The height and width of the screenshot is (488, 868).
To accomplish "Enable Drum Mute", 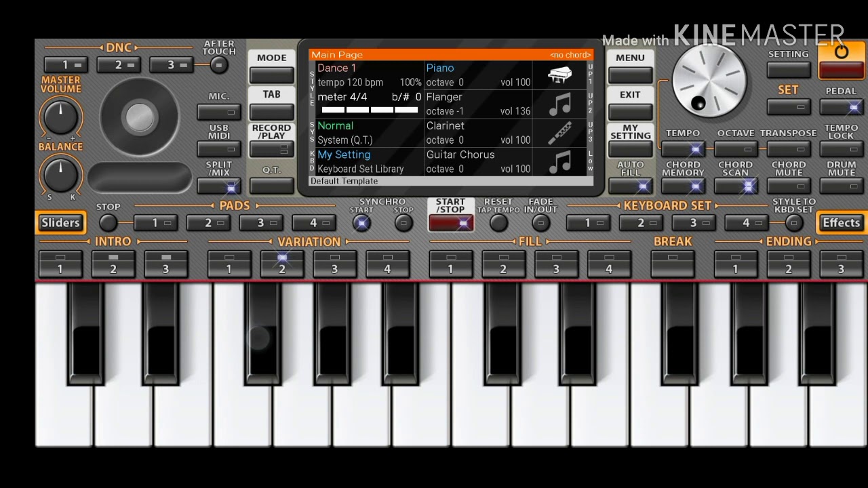I will (842, 186).
